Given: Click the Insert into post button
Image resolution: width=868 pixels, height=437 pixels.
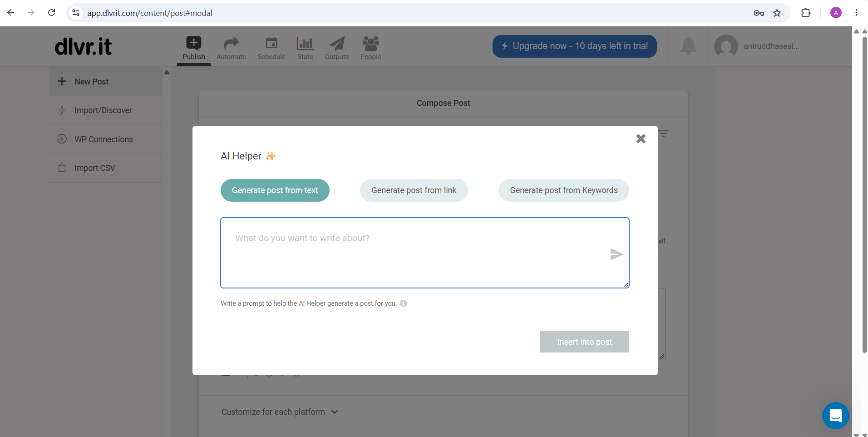Looking at the screenshot, I should coord(585,342).
